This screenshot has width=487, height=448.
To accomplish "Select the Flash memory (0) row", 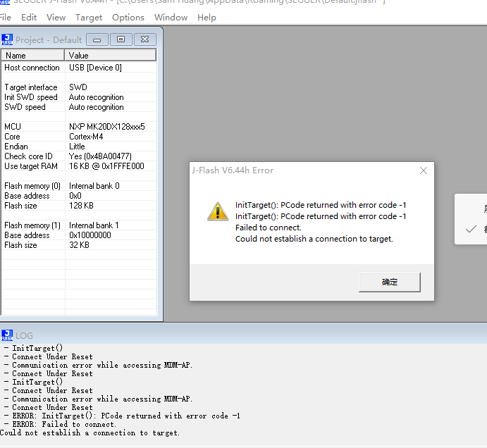I will pos(79,186).
